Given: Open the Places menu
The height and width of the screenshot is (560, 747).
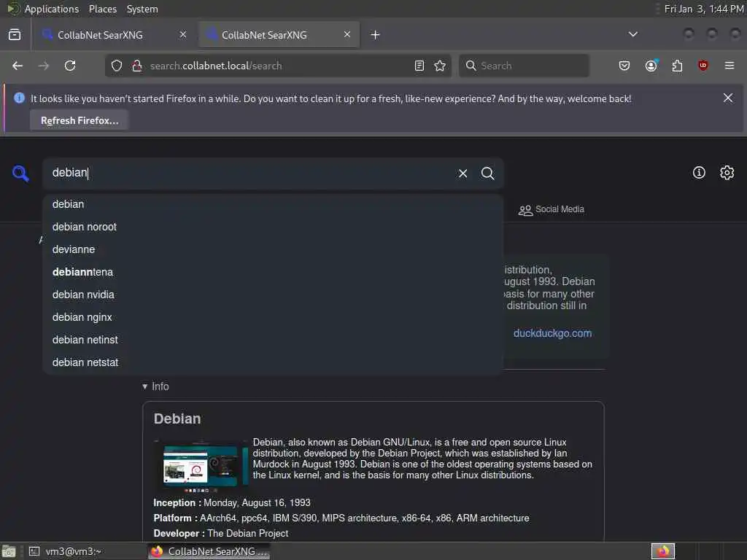Looking at the screenshot, I should point(103,9).
